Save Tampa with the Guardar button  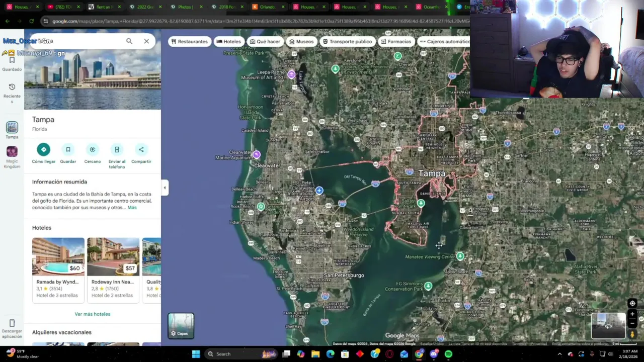pyautogui.click(x=68, y=153)
